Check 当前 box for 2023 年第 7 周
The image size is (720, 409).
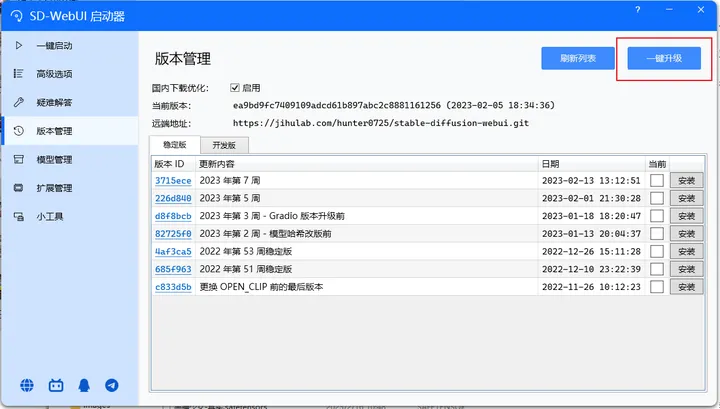(x=657, y=180)
